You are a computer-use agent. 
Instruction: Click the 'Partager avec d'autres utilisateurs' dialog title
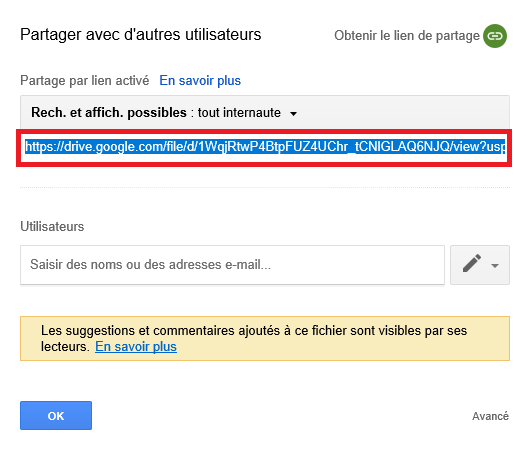141,34
